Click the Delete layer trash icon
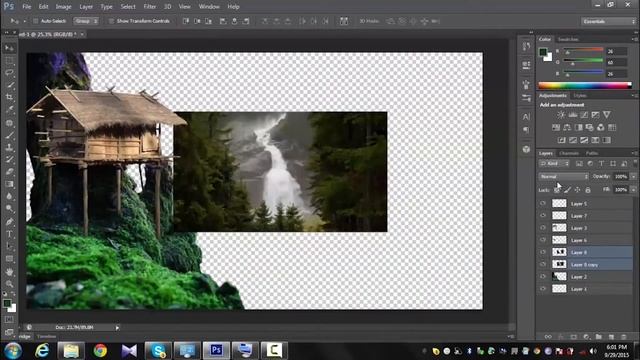The image size is (640, 360). tap(623, 337)
